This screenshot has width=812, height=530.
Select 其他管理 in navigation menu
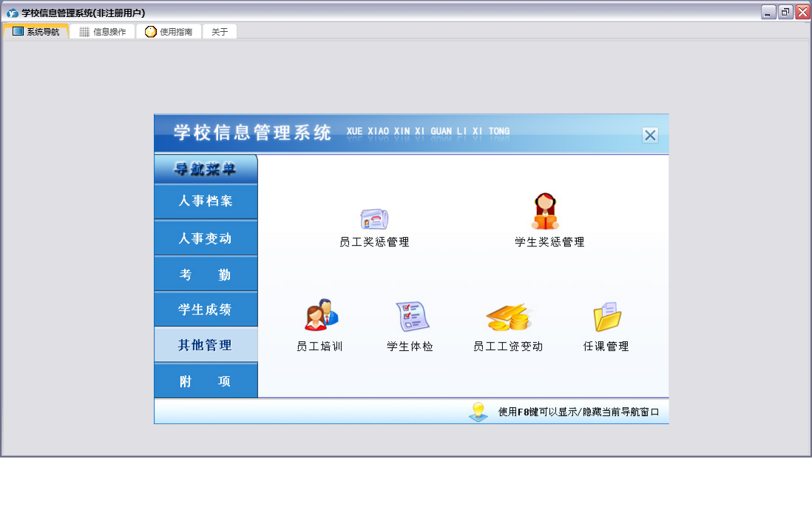tap(206, 345)
